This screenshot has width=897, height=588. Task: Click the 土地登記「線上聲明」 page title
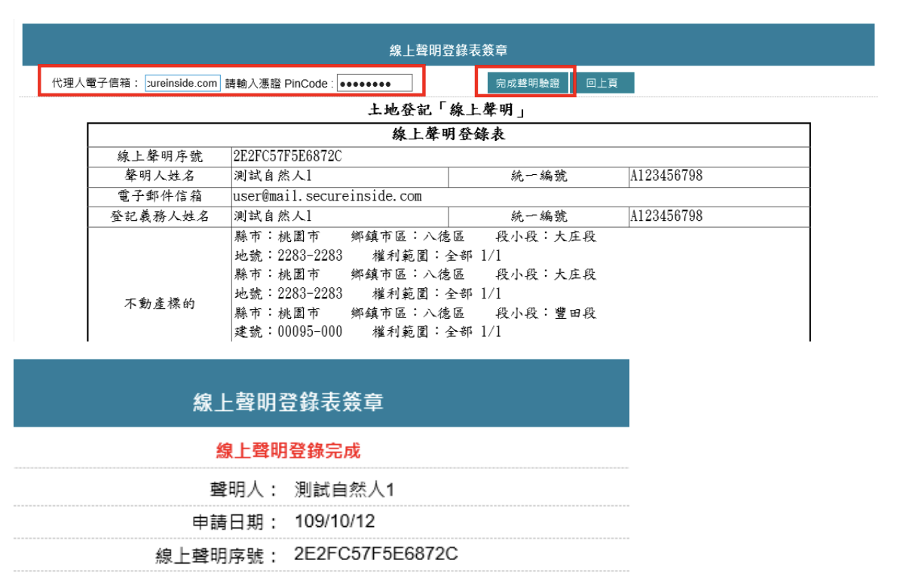tap(448, 111)
